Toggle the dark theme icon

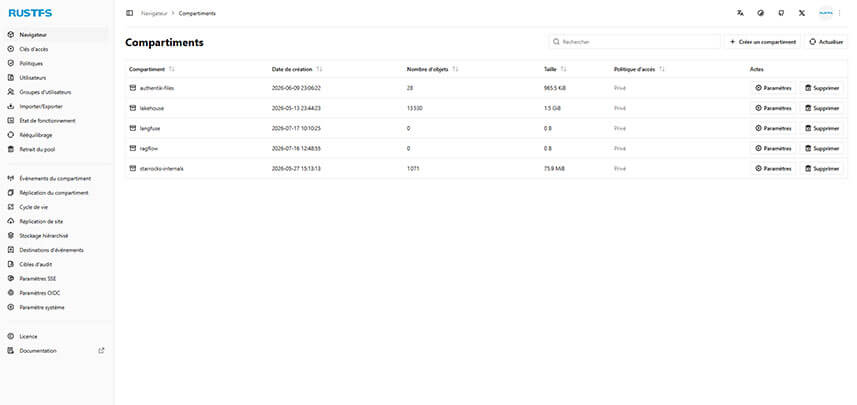(x=760, y=13)
